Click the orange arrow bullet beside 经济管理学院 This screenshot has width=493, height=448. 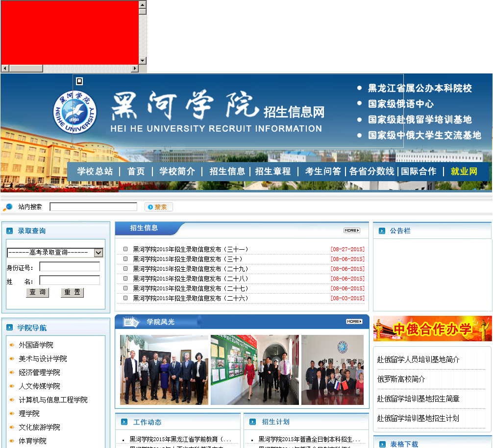12,372
